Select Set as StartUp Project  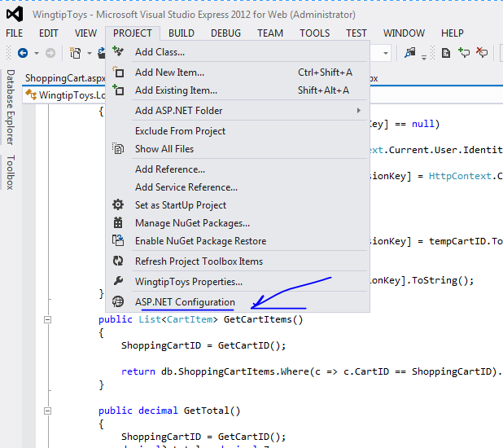[x=238, y=205]
